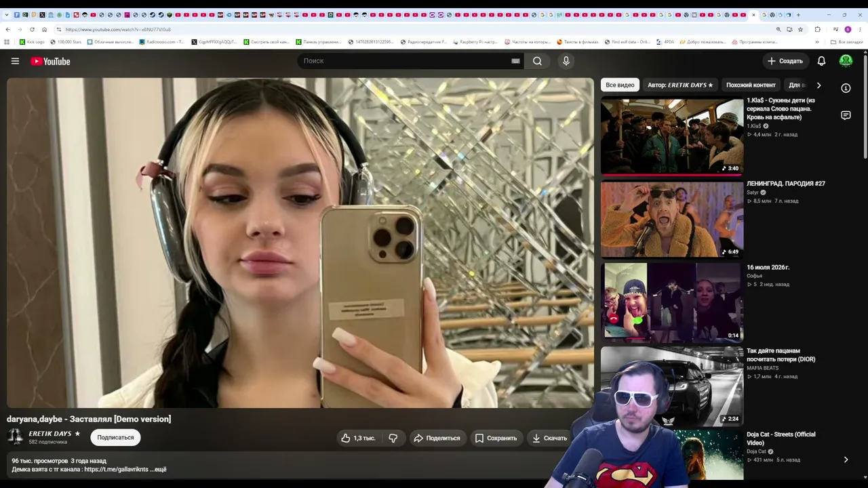The height and width of the screenshot is (488, 868).
Task: Bookmark this page with the star
Action: (800, 29)
